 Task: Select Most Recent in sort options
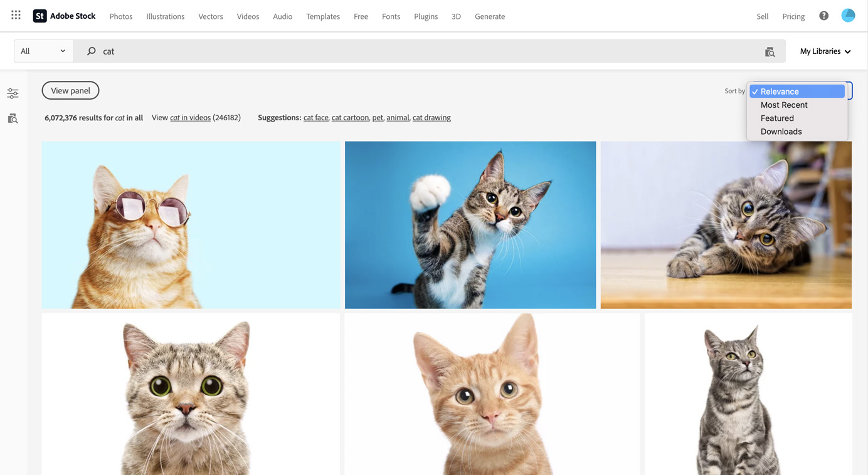tap(783, 105)
